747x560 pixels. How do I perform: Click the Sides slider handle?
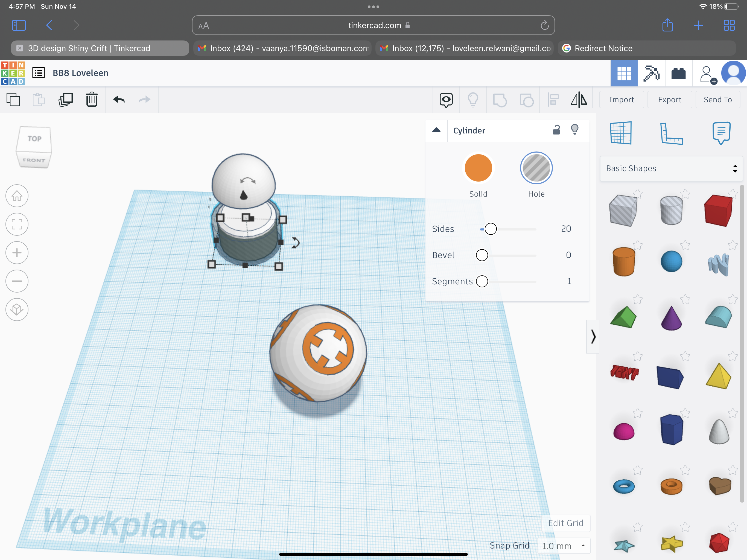[x=491, y=229]
